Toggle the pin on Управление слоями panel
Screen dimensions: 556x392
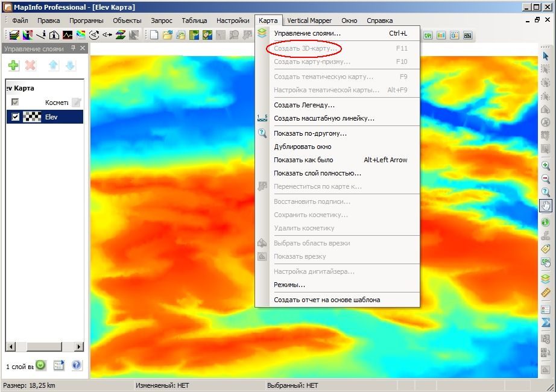[74, 48]
